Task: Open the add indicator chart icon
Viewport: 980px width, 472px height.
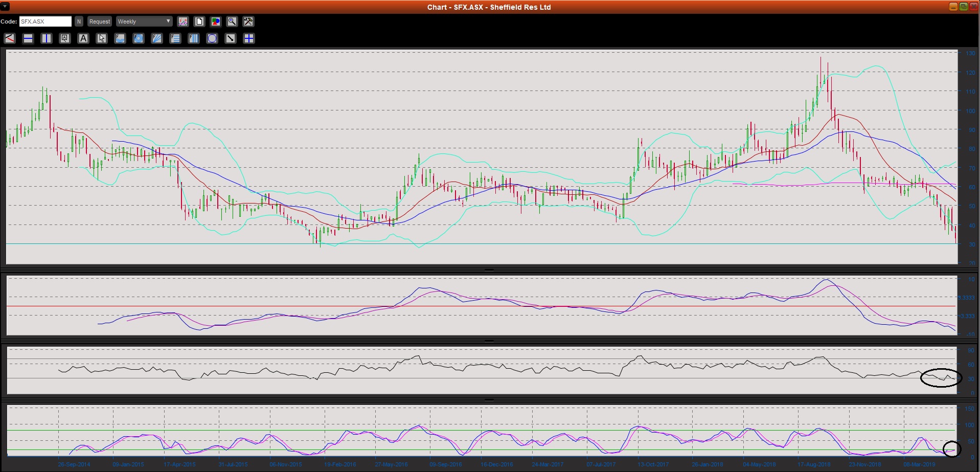Action: click(183, 21)
